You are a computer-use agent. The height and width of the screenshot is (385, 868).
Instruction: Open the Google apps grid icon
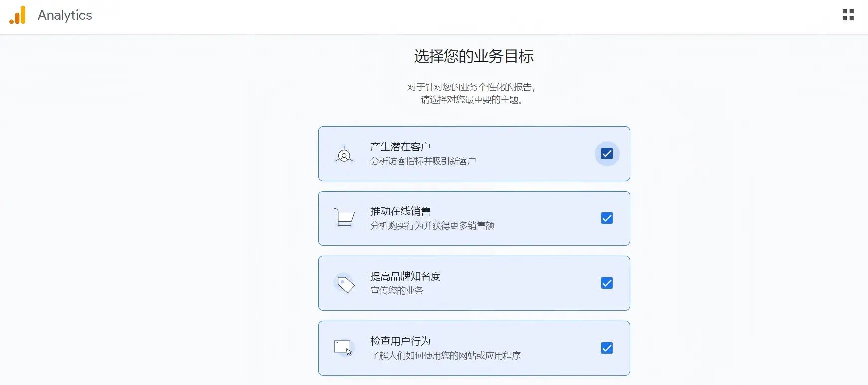coord(848,15)
